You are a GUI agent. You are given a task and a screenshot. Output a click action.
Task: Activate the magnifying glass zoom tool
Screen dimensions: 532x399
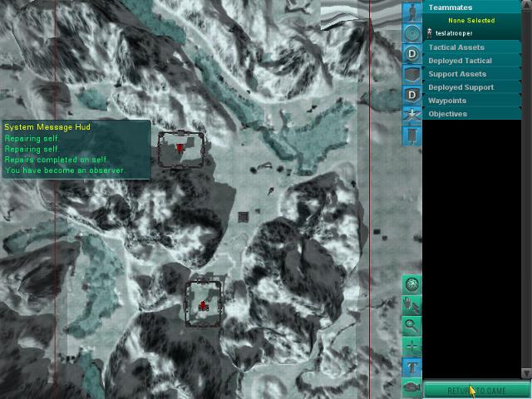point(412,325)
